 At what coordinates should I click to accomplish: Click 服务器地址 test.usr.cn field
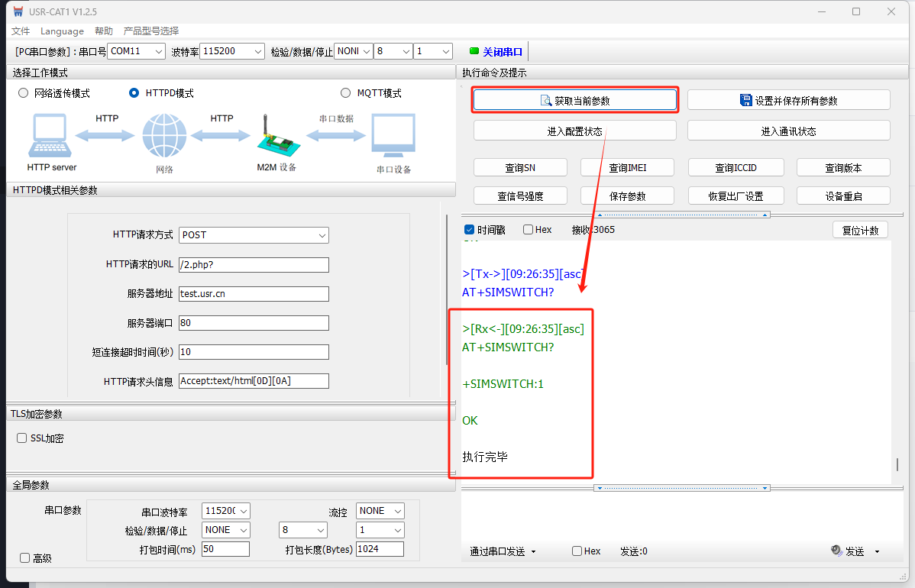pyautogui.click(x=254, y=293)
